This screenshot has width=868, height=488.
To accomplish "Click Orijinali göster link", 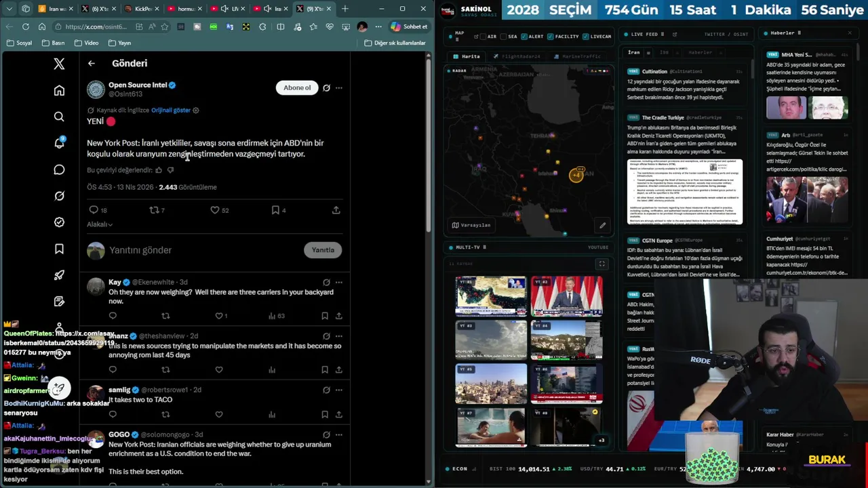I will (171, 110).
